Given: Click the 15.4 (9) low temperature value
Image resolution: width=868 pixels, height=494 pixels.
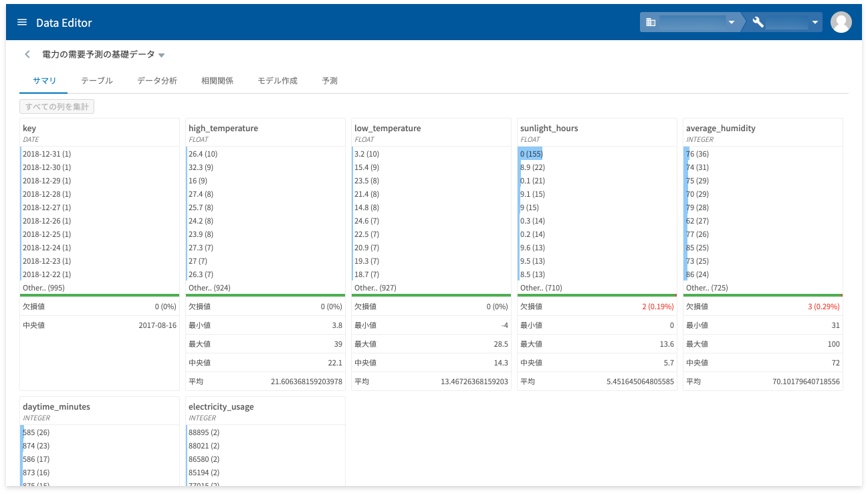Looking at the screenshot, I should point(366,167).
